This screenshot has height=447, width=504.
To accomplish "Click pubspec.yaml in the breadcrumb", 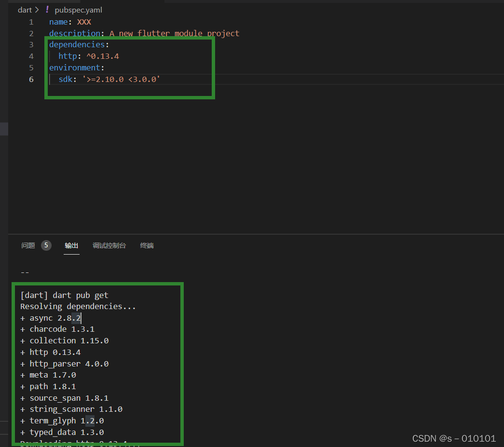I will coord(79,10).
